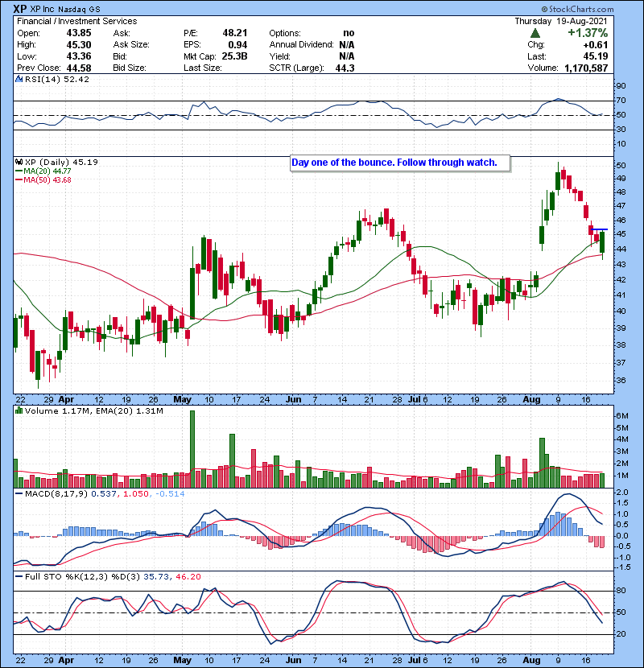
Task: Click the EPS value 0.94
Action: tap(237, 45)
